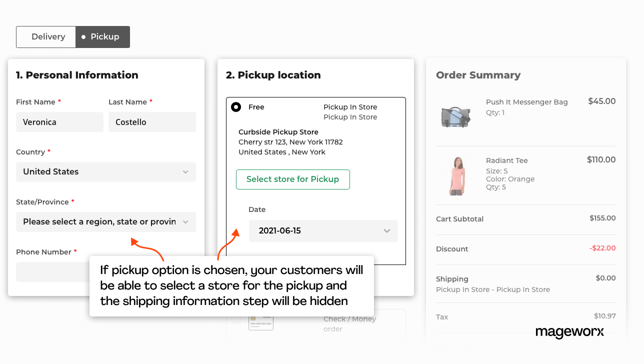Click the Last Name field showing Costello
The height and width of the screenshot is (364, 644).
click(152, 121)
